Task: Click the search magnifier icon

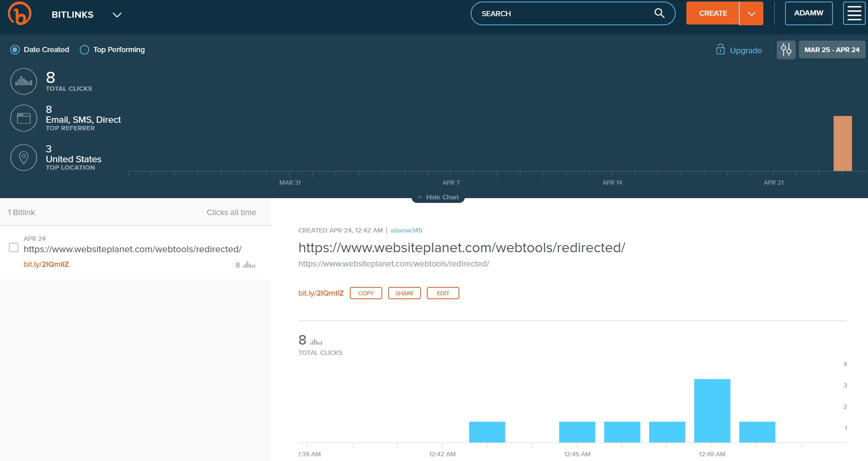Action: coord(659,13)
